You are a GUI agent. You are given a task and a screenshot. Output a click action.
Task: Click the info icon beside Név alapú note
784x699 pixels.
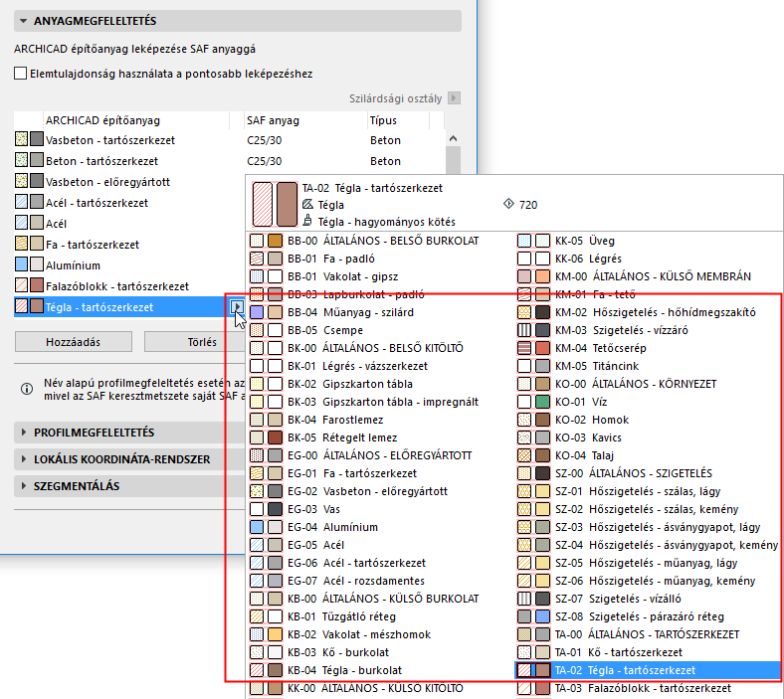tap(27, 389)
